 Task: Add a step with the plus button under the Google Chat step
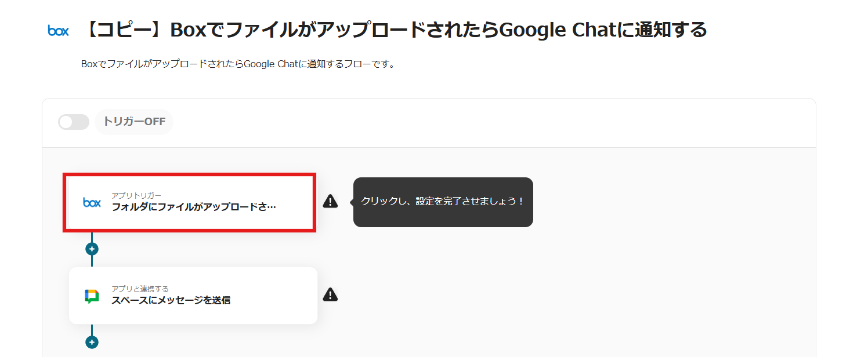click(x=92, y=343)
